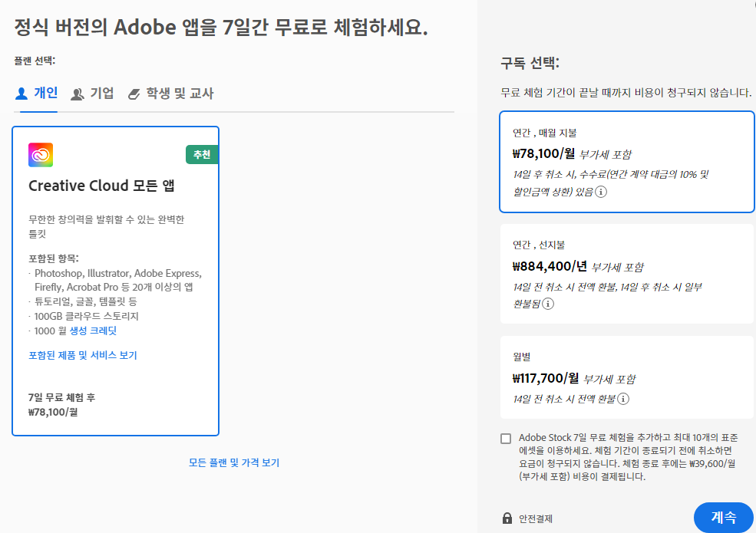This screenshot has width=756, height=533.
Task: Click the 포함된 항목: label
Action: 54,258
